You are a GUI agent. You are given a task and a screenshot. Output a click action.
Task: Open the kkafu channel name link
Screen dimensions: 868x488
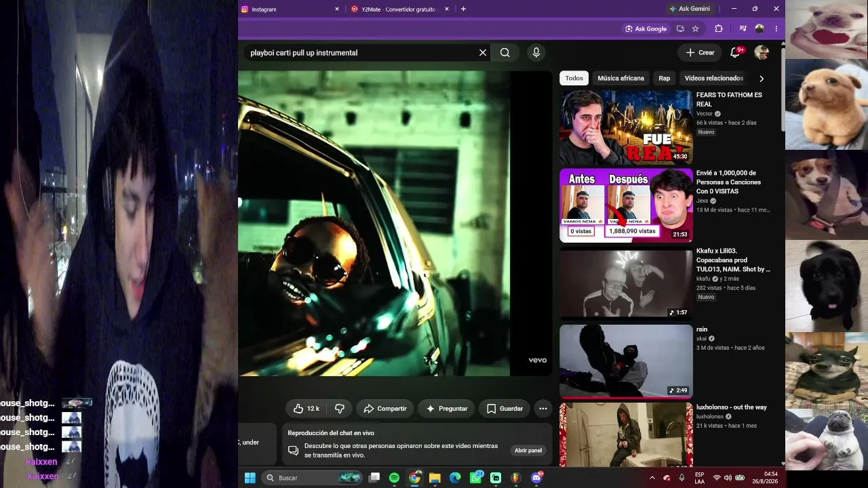703,279
